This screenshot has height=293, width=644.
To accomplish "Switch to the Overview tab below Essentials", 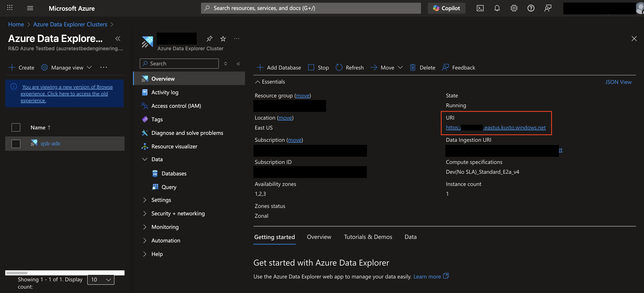I will [x=319, y=237].
